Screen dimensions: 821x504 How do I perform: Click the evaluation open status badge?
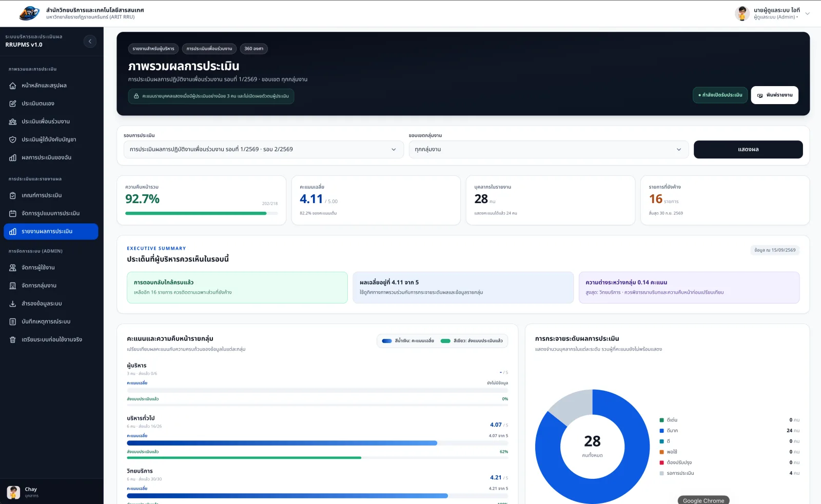720,95
